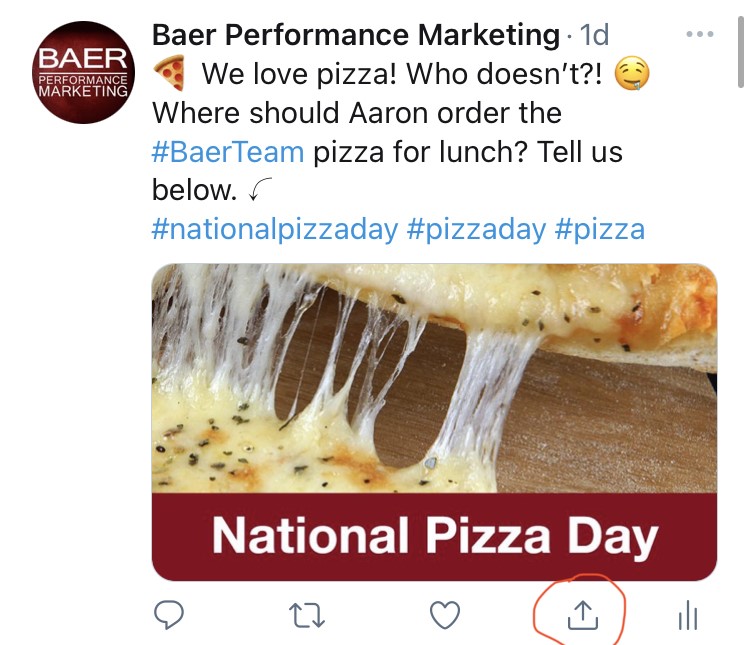Click the curved arrow after "below."
750x645 pixels.
pyautogui.click(x=260, y=190)
